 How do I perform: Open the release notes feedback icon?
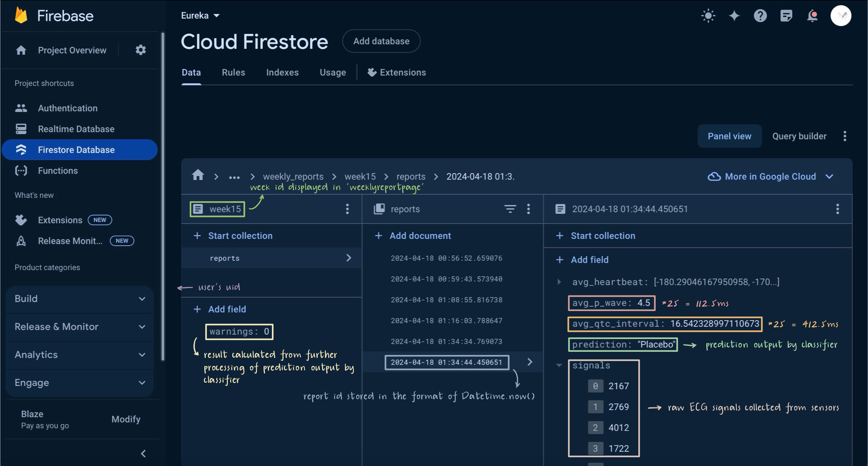(786, 16)
